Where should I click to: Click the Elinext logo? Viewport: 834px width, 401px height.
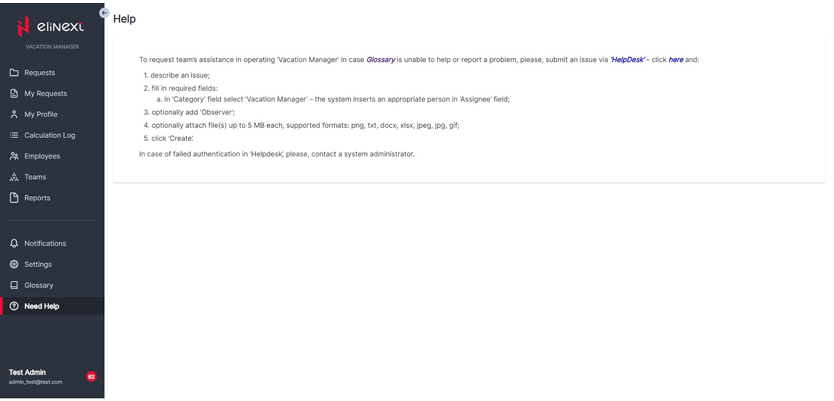click(x=52, y=27)
